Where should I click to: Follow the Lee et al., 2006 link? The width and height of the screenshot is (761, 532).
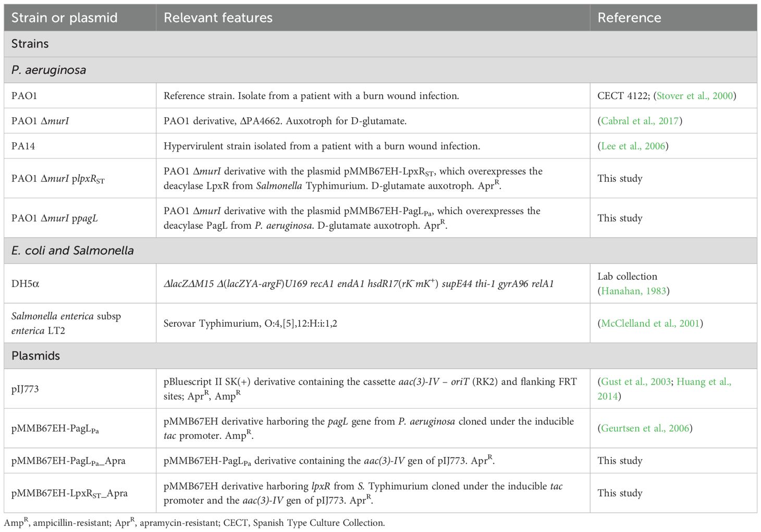click(x=633, y=146)
